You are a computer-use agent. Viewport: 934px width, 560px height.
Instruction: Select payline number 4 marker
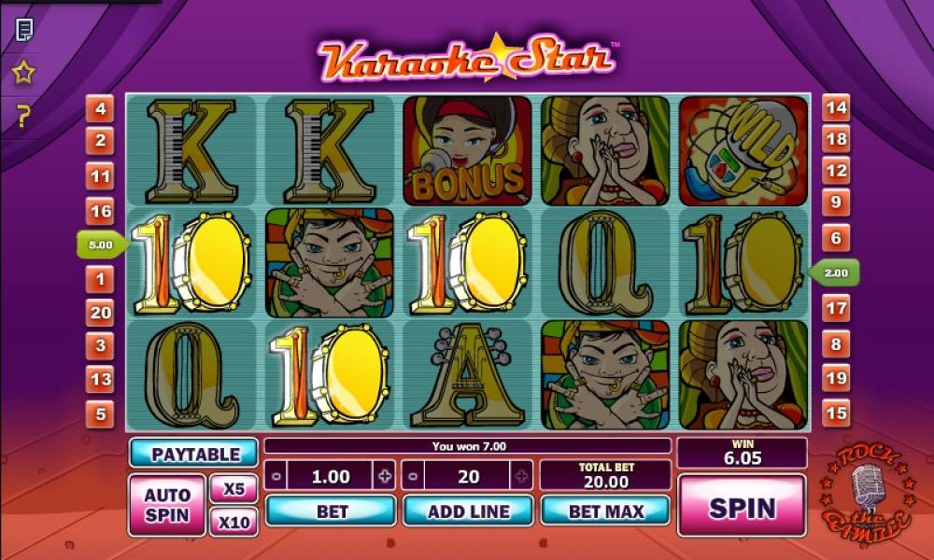pos(100,109)
